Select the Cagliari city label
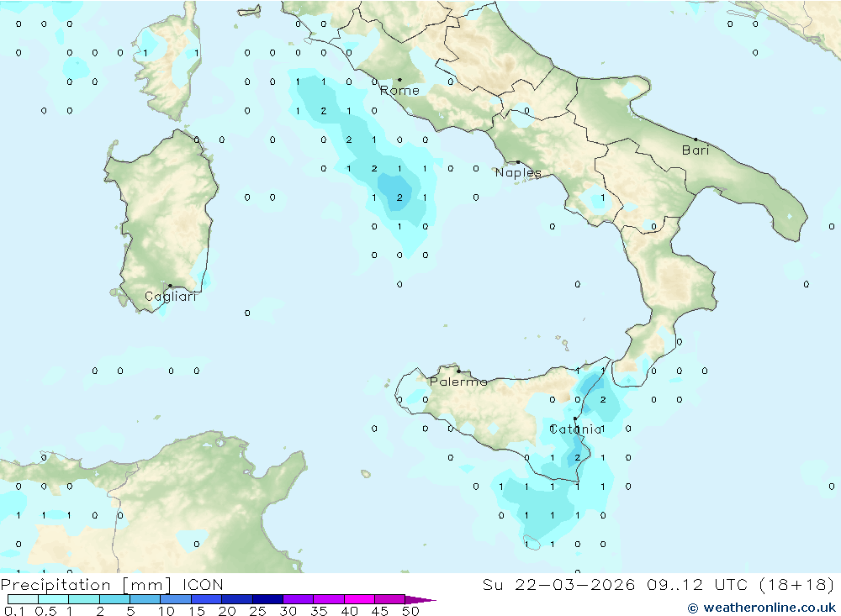 tap(171, 297)
